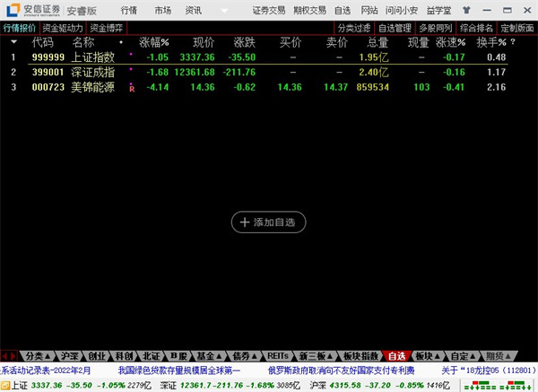Open 益学堂 in the title bar
Screen dimensions: 538x392
tap(438, 11)
